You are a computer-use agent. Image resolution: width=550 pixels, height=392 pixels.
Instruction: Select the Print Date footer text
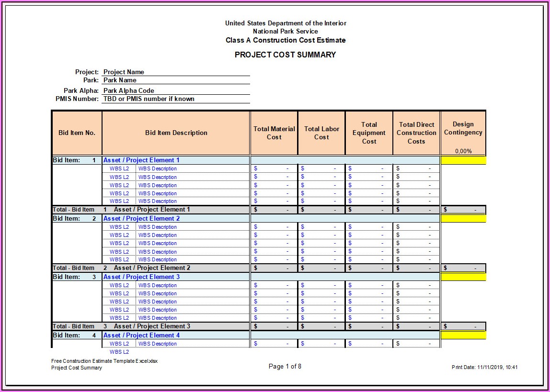tap(484, 368)
